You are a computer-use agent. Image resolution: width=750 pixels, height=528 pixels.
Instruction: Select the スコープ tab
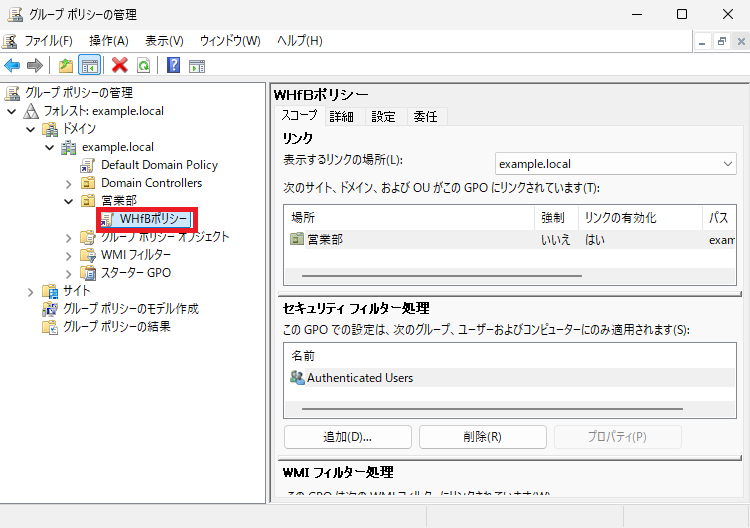tap(299, 115)
